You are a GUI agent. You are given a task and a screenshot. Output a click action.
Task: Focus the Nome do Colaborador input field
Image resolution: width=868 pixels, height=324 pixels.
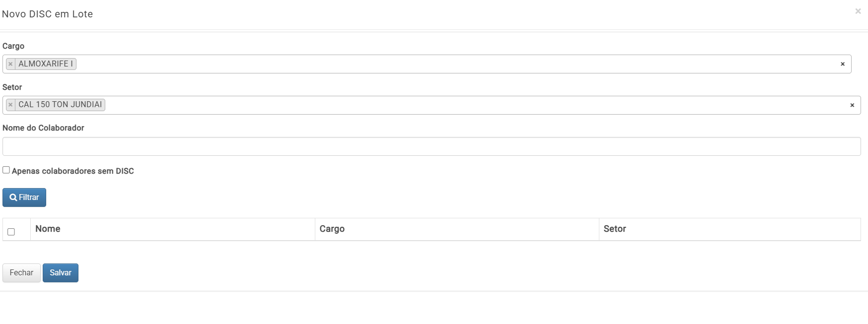(x=431, y=146)
